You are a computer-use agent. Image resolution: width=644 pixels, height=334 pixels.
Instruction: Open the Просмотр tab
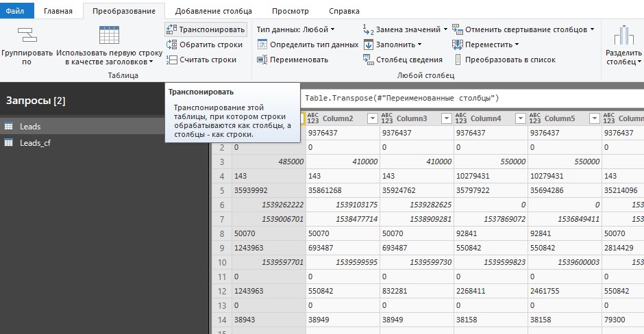[290, 11]
